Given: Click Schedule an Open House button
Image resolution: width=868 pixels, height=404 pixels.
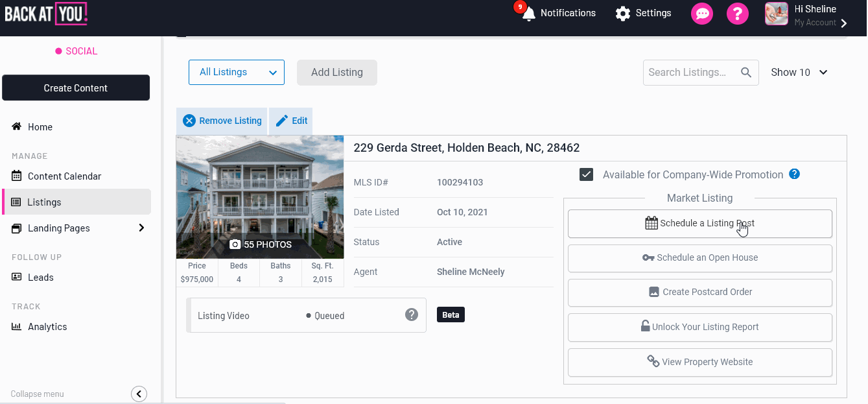Looking at the screenshot, I should (700, 258).
